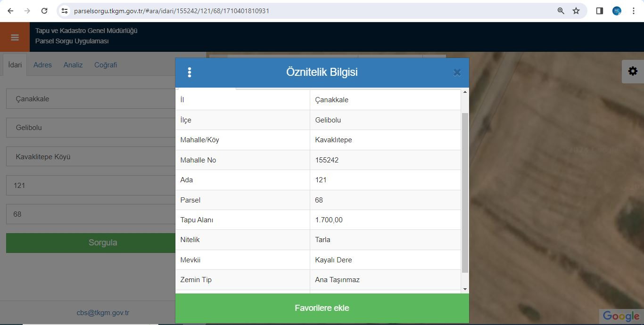Reload the page with browser refresh icon
The width and height of the screenshot is (644, 325).
click(44, 11)
